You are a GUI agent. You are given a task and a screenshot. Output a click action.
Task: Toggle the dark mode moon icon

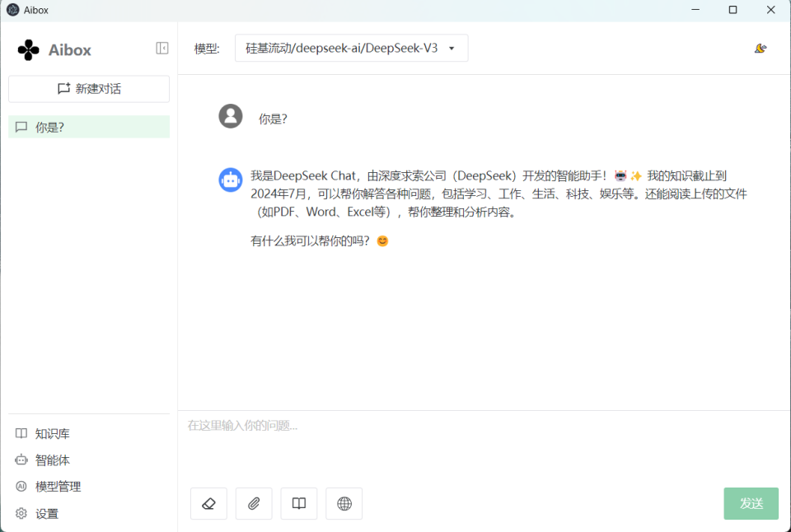761,49
